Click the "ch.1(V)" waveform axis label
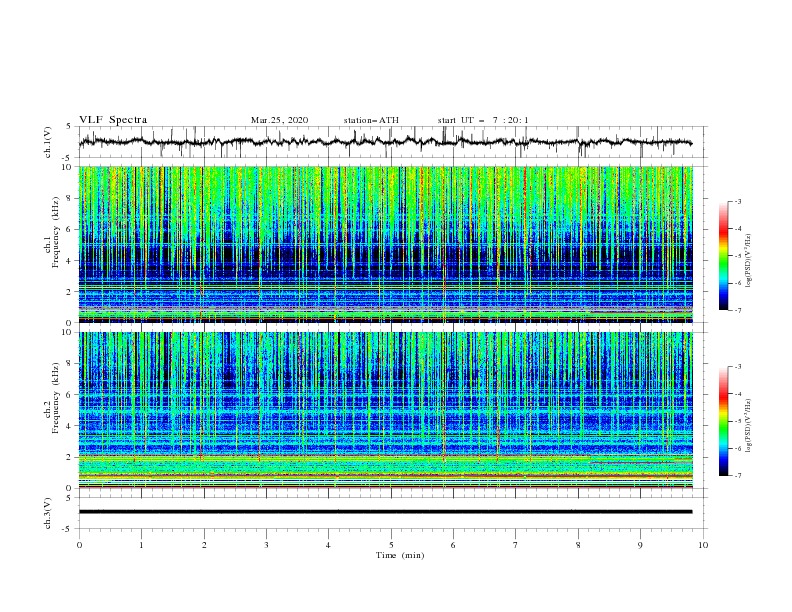 pyautogui.click(x=48, y=142)
